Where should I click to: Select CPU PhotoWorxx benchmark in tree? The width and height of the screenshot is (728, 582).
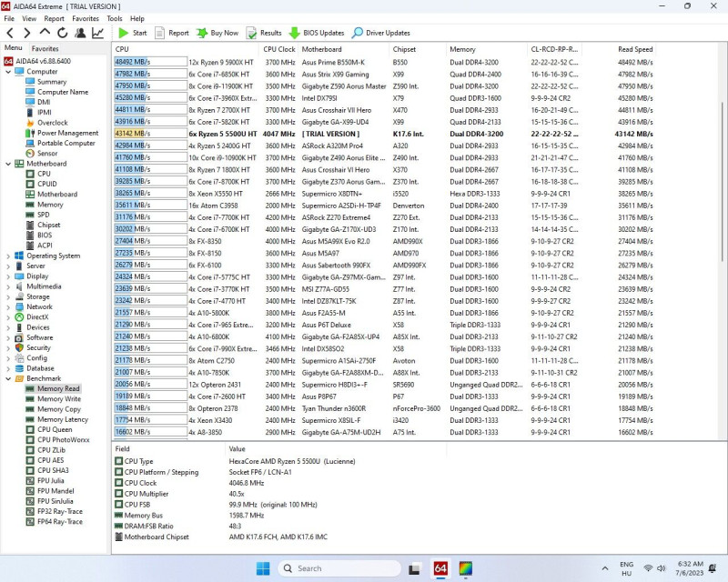(x=63, y=439)
